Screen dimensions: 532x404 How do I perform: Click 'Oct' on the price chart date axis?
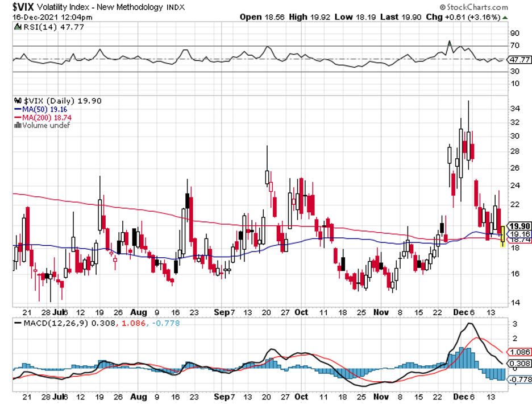301,312
